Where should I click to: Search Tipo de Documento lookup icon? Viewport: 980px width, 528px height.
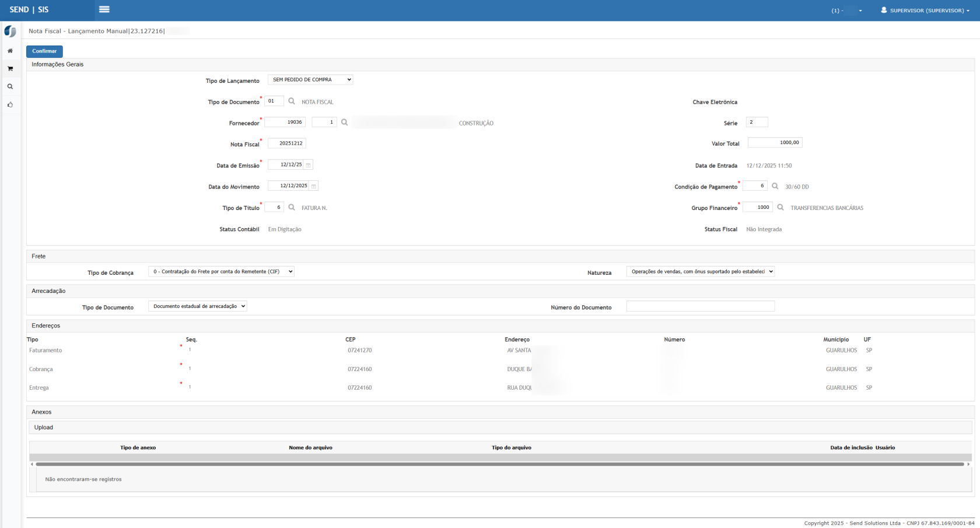click(x=292, y=102)
